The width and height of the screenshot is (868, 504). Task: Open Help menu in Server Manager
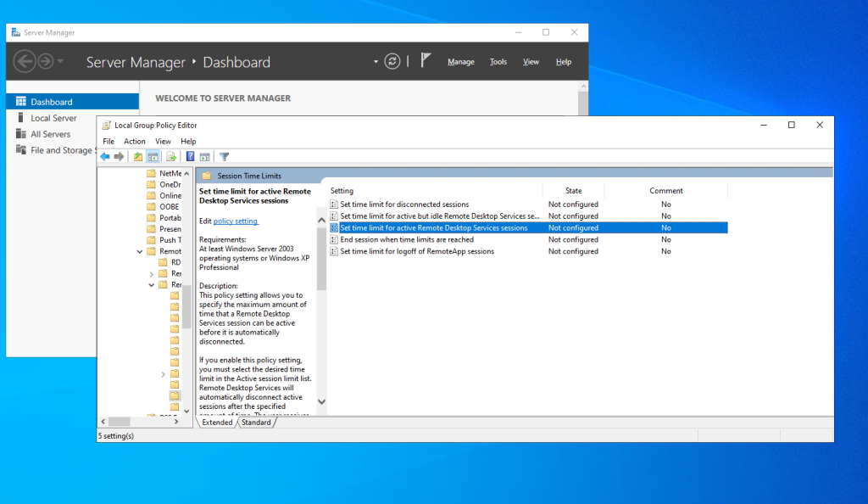563,61
